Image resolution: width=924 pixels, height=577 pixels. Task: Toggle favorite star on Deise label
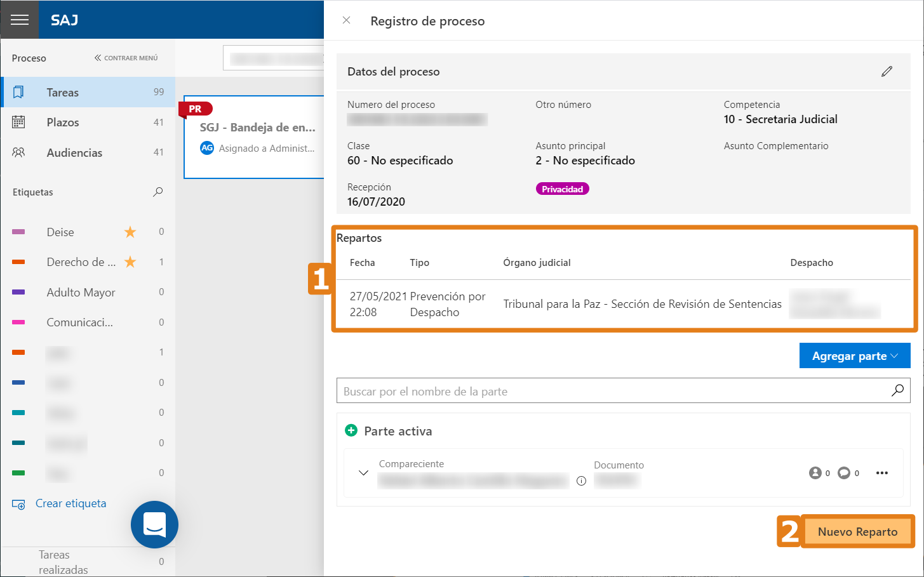(x=130, y=232)
